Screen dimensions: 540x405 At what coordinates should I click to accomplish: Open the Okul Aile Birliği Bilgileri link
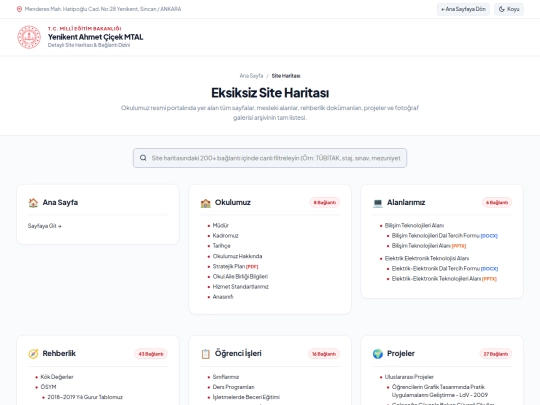(240, 277)
